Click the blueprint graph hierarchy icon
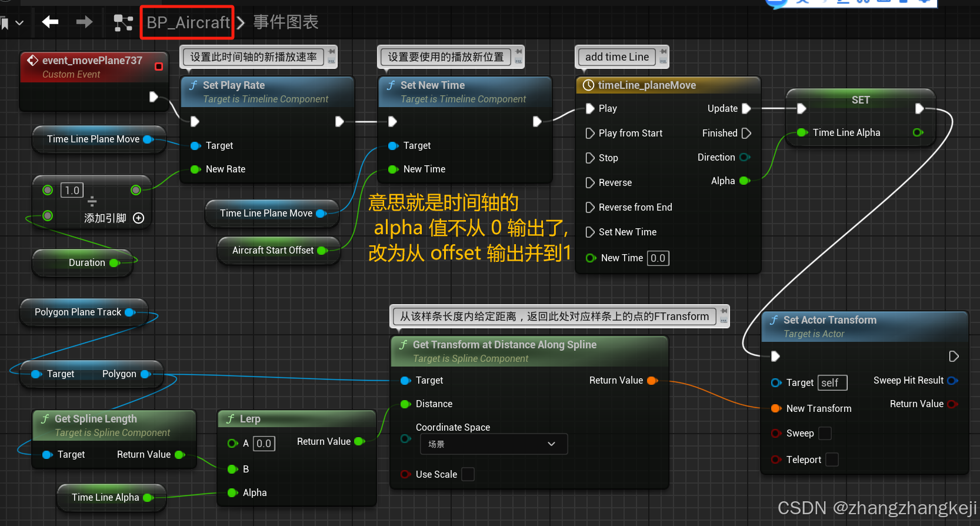This screenshot has height=526, width=980. tap(123, 23)
